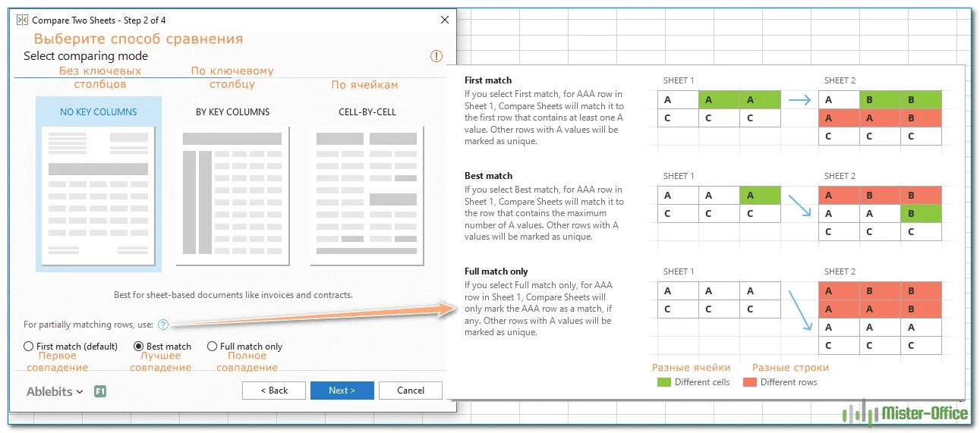Image resolution: width=980 pixels, height=433 pixels.
Task: Click the Best for sheet-based documents description
Action: [233, 295]
